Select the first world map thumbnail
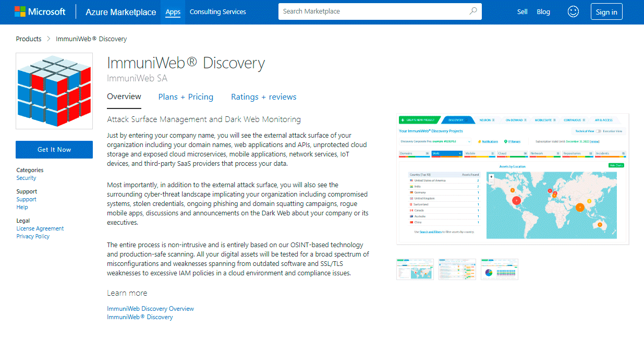 [415, 269]
